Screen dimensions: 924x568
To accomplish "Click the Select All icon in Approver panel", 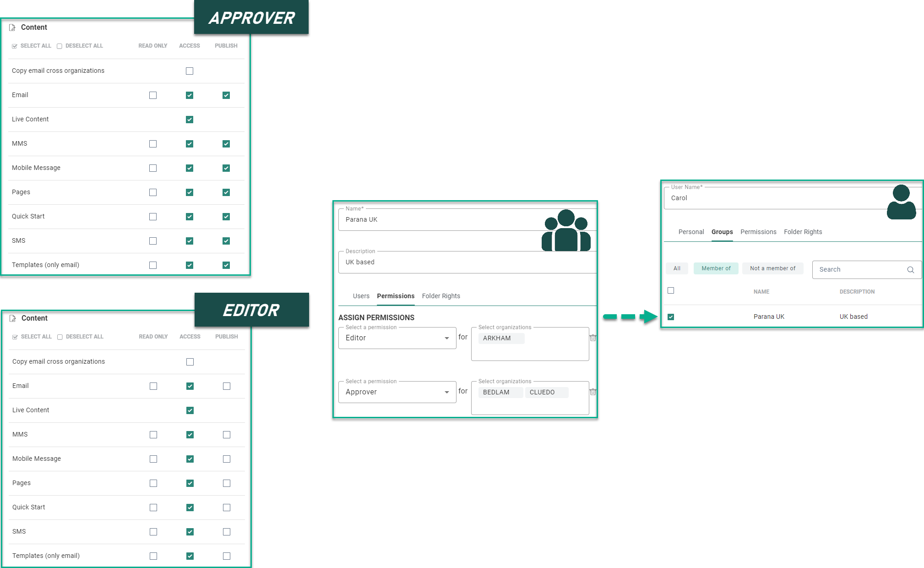I will click(15, 46).
